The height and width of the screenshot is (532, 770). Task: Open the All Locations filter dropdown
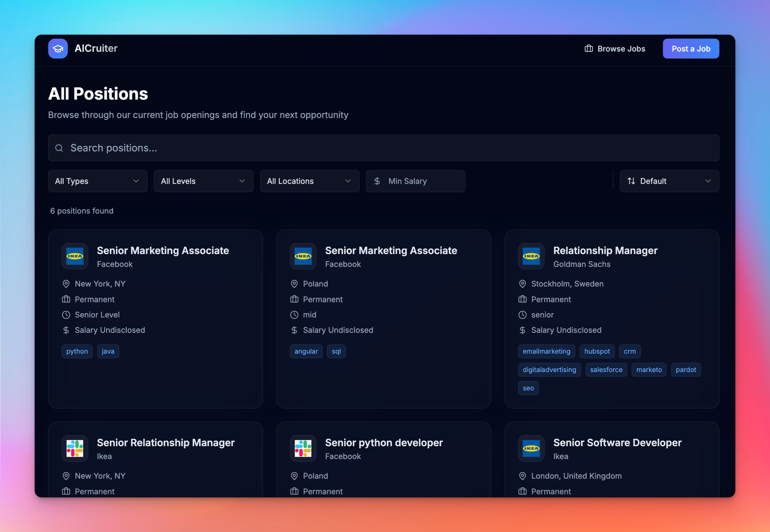tap(309, 181)
